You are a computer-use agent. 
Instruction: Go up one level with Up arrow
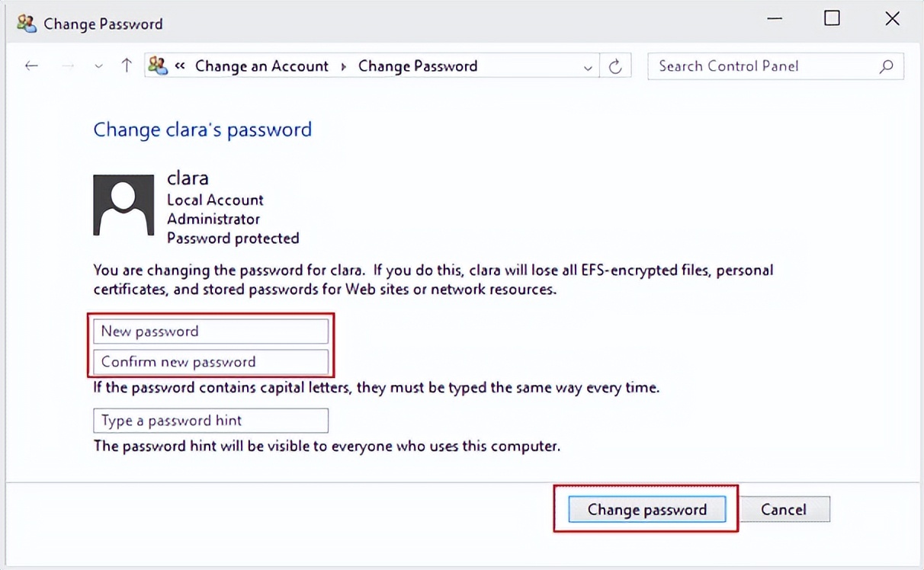127,66
